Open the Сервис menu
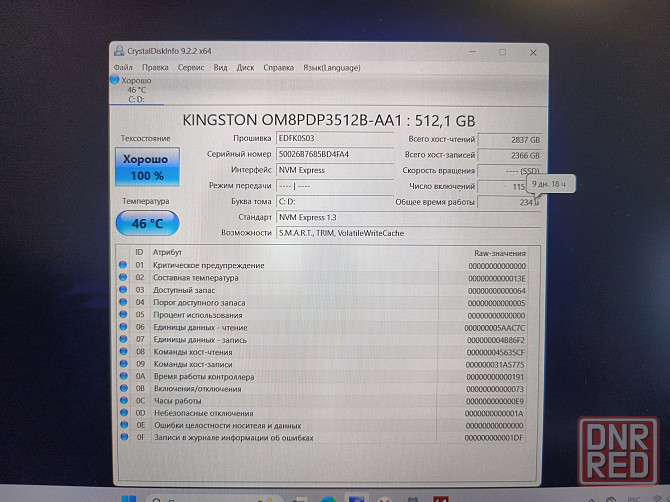Image resolution: width=670 pixels, height=502 pixels. (x=191, y=68)
